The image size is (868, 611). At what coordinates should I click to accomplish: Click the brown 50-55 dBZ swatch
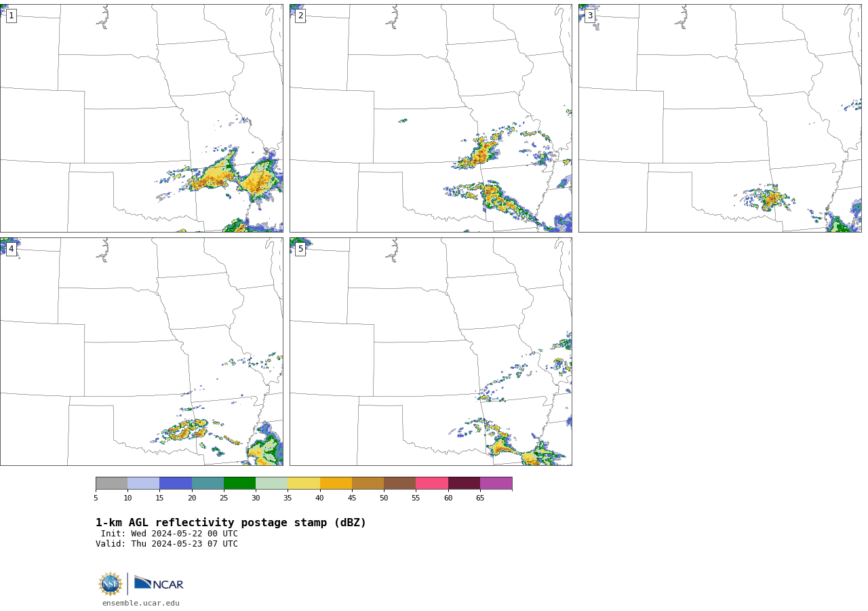point(399,483)
